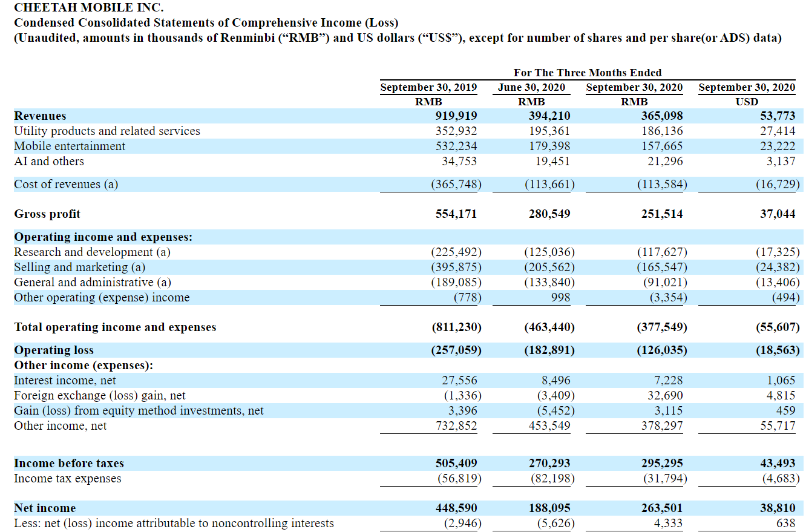Select Gross profit value 554,171

pos(456,214)
